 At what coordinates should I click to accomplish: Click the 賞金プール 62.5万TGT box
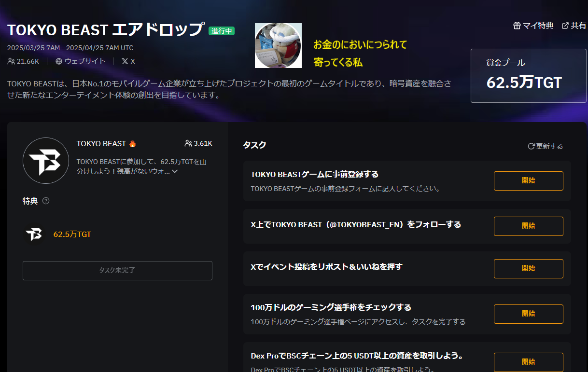[528, 76]
